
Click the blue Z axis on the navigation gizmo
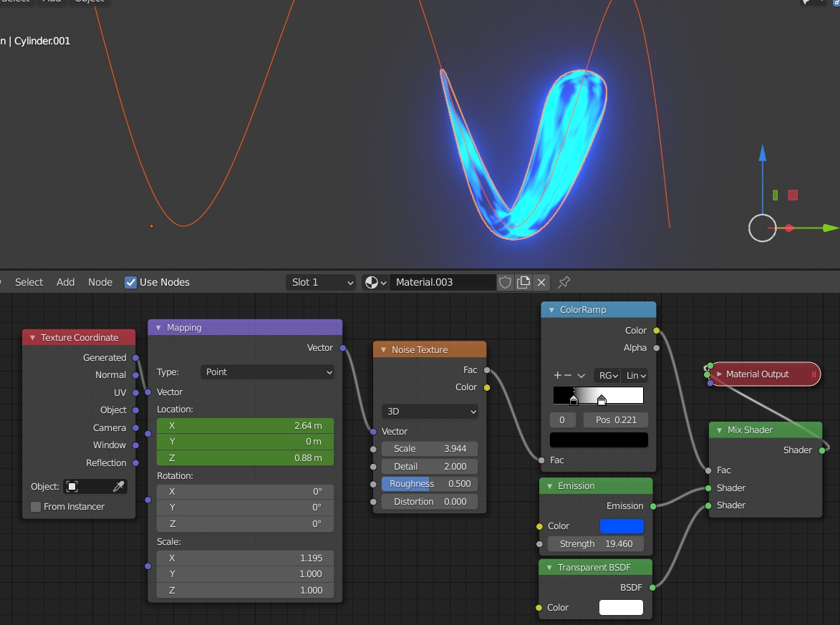(x=762, y=152)
